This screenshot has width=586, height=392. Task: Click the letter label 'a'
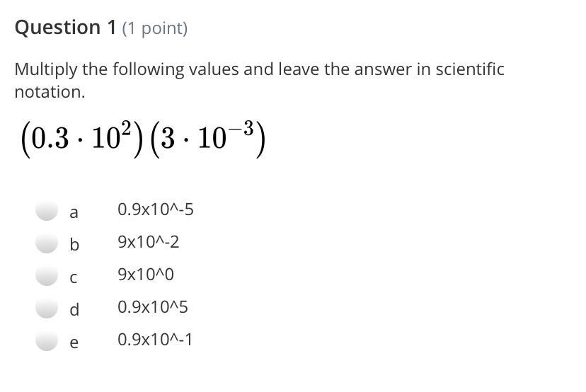(74, 212)
